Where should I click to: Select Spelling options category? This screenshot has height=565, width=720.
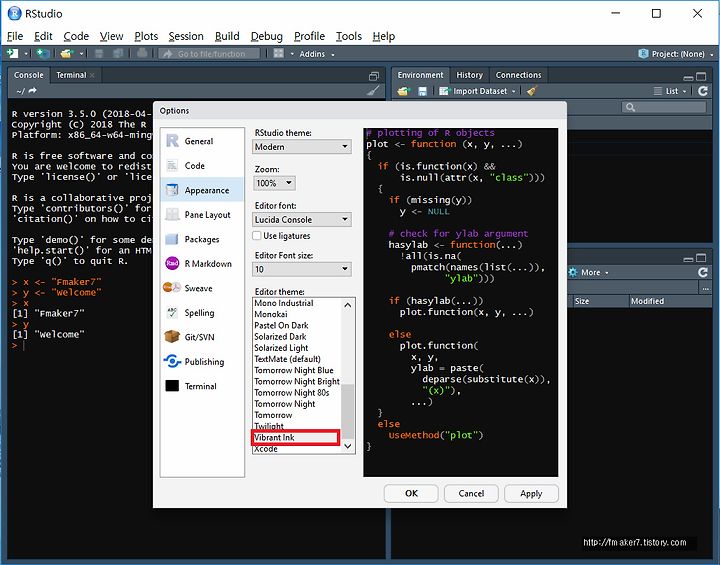[202, 312]
